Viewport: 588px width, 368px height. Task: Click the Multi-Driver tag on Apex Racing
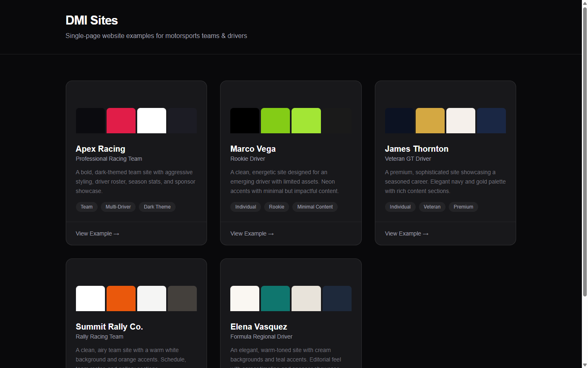(118, 207)
